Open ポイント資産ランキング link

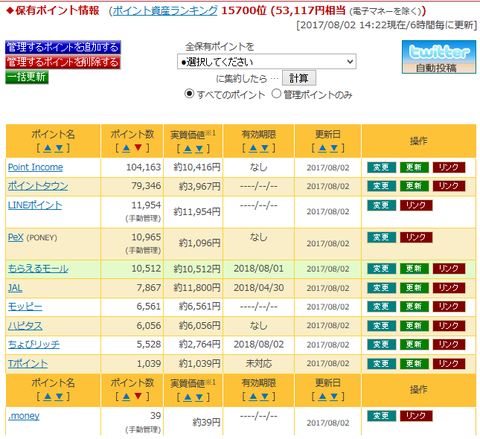pyautogui.click(x=165, y=11)
